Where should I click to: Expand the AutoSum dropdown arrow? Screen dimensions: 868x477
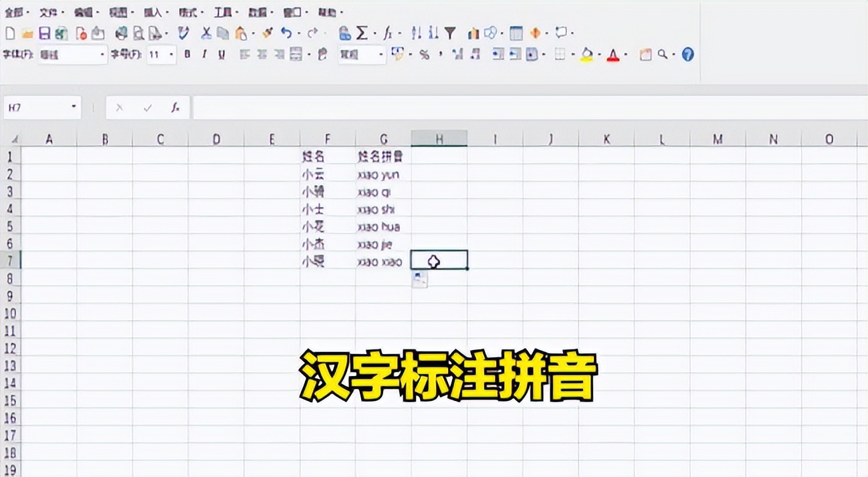(x=374, y=33)
